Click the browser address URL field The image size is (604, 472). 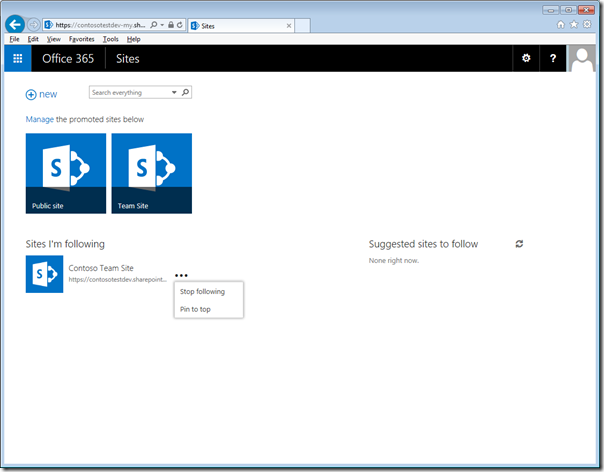(100, 25)
